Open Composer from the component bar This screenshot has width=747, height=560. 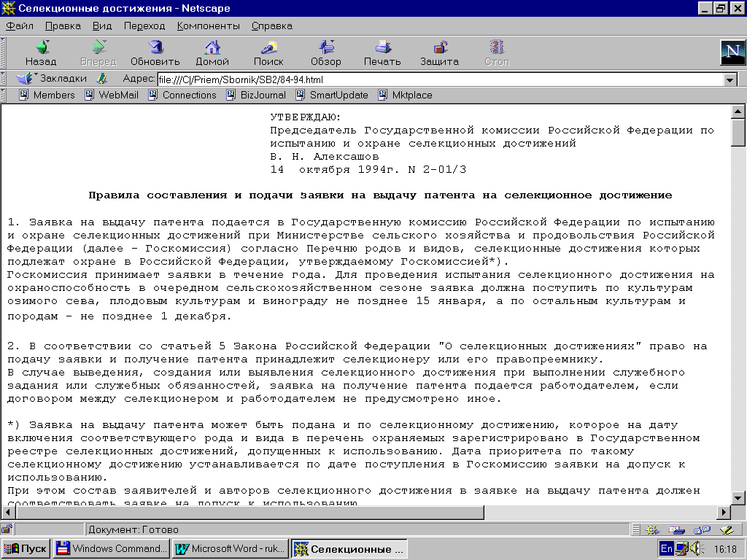coord(727,529)
